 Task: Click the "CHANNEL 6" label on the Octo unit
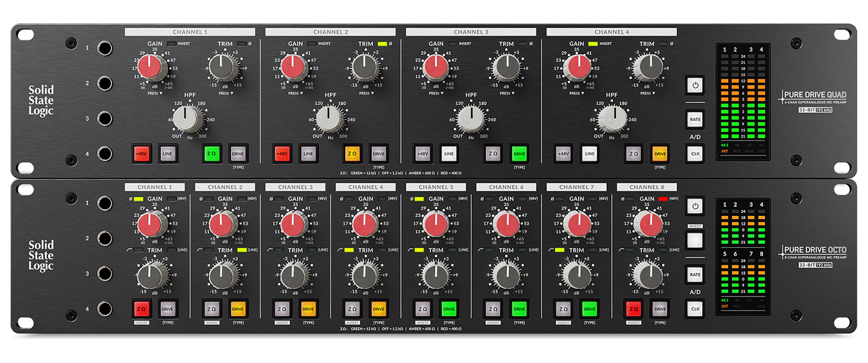pos(506,187)
